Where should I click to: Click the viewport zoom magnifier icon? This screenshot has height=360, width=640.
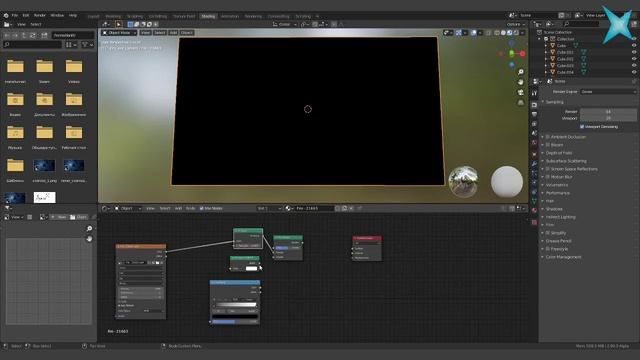521,72
